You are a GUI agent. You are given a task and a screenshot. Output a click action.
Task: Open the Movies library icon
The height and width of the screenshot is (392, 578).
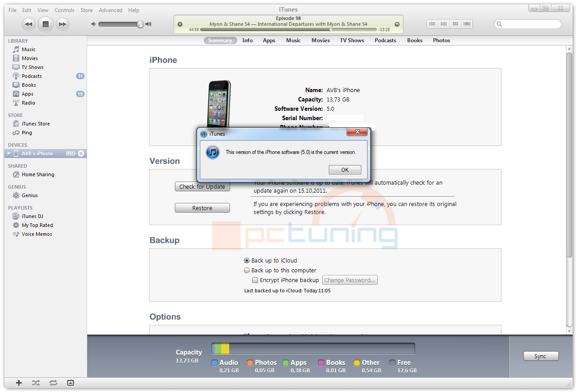(x=16, y=58)
